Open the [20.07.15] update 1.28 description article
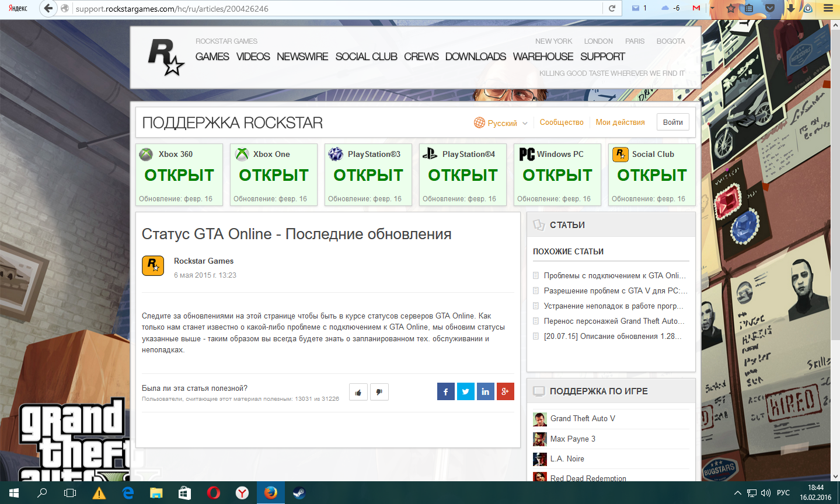840x504 pixels. coord(612,336)
